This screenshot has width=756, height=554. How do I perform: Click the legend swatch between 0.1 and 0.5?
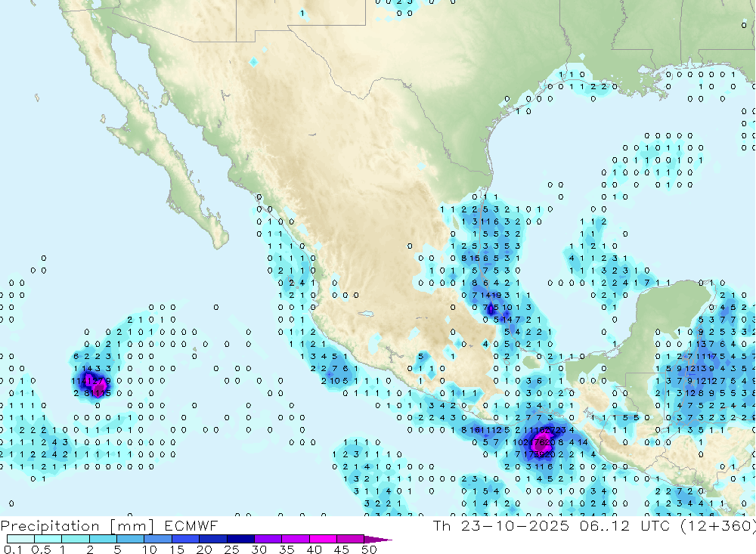click(x=20, y=539)
